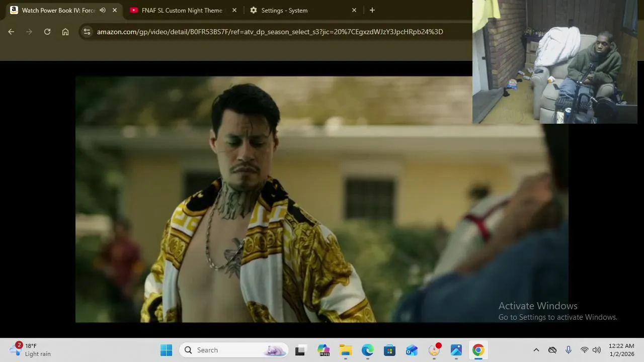Launch Microsoft 365 Copilot from the taskbar
The height and width of the screenshot is (362, 644).
(x=323, y=350)
